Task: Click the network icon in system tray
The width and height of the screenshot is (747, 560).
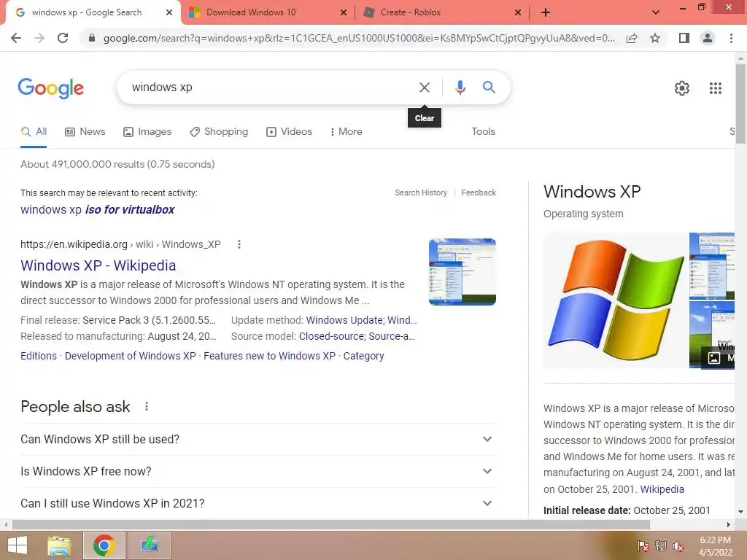Action: [x=661, y=546]
